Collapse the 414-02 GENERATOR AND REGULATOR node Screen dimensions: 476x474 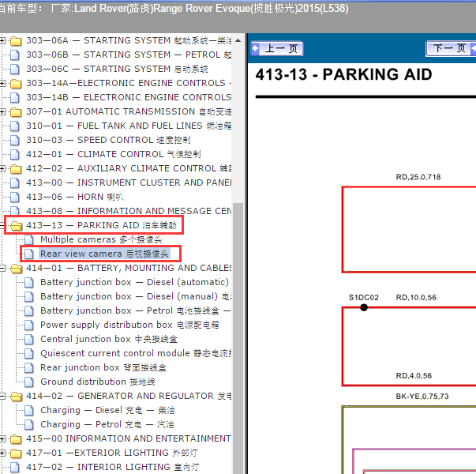tap(3, 396)
